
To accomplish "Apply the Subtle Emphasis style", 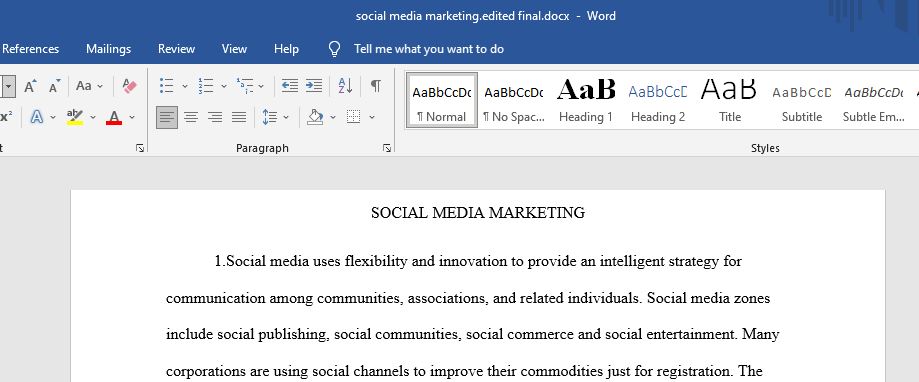I will (873, 100).
